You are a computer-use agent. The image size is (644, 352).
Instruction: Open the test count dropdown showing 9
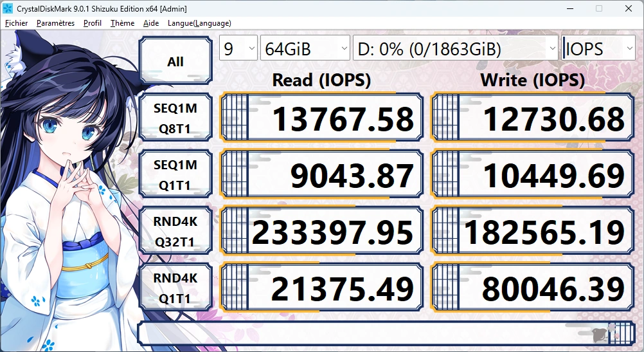click(x=238, y=48)
